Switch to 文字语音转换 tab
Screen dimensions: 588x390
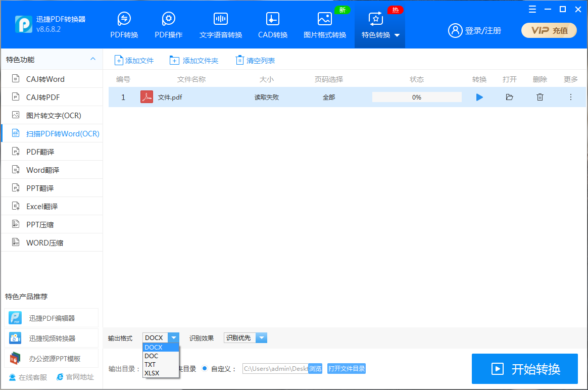(x=220, y=25)
